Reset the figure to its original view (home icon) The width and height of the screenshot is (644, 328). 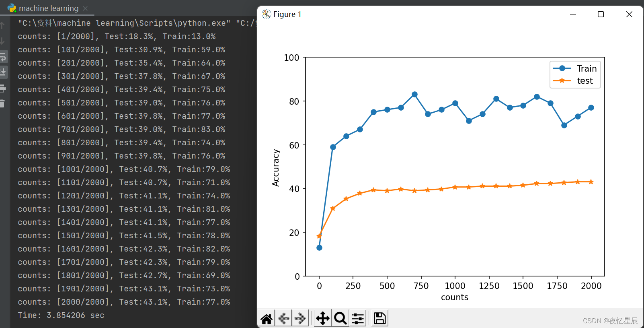pos(267,319)
